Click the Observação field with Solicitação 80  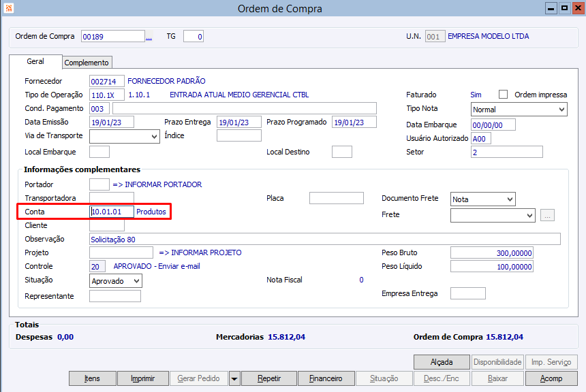[325, 240]
